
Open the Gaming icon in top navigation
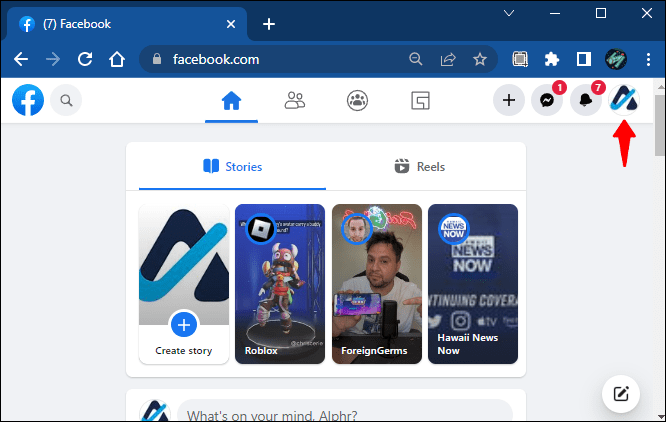point(420,101)
